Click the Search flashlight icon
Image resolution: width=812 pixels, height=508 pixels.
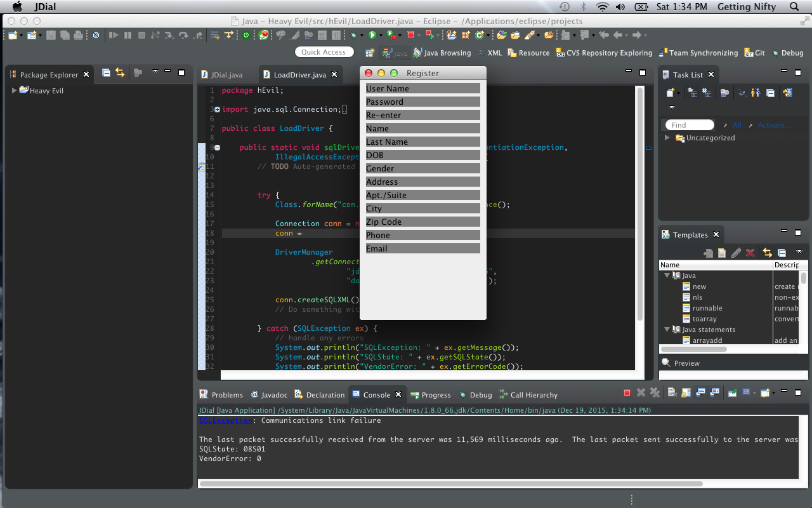(x=528, y=35)
